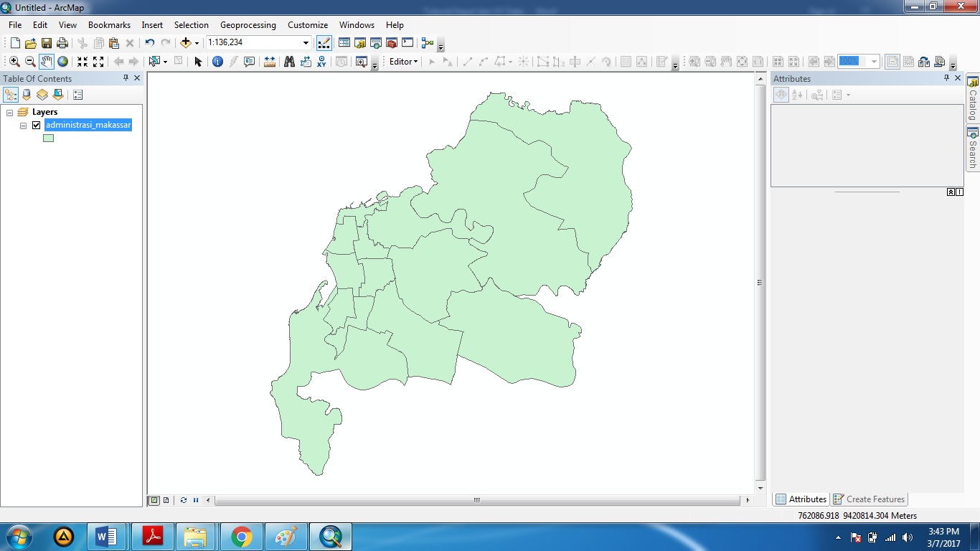Open the ArcToolbox window

[392, 43]
